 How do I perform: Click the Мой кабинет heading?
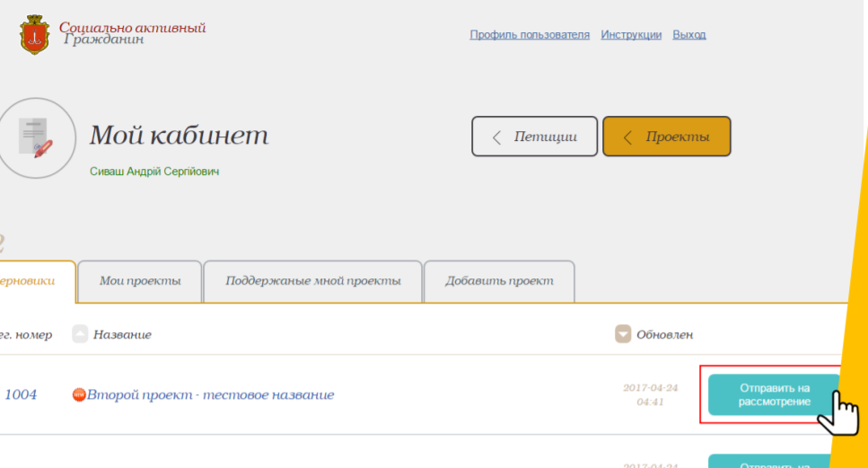180,135
